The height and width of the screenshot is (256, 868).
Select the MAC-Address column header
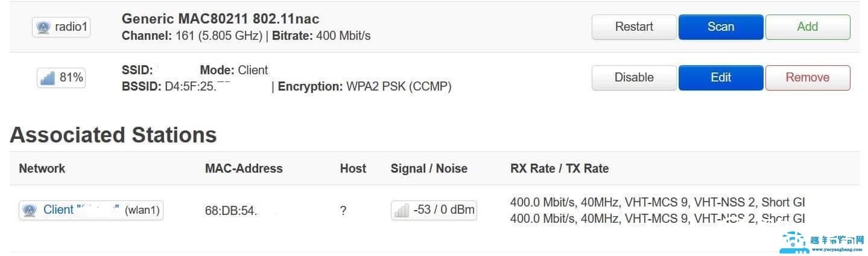point(244,168)
